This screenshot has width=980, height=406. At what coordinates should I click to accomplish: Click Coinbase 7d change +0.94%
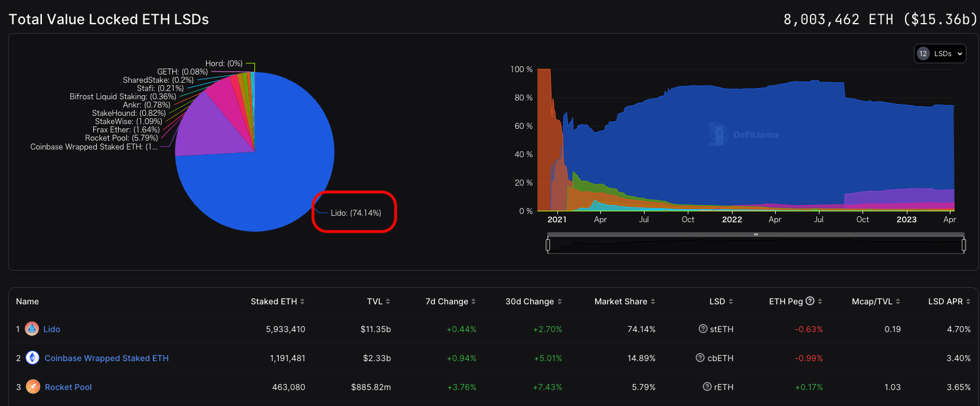coord(462,358)
